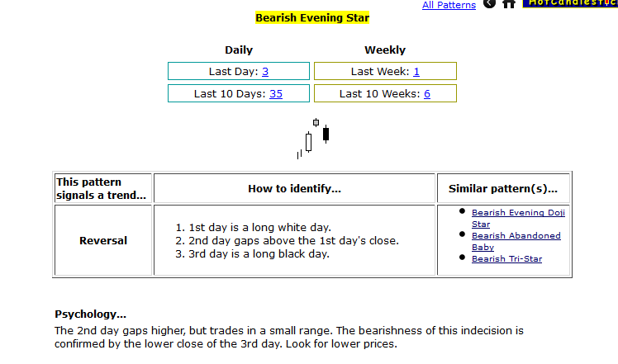Go to home via the house icon
Viewport: 618px width, 364px height.
pos(509,3)
